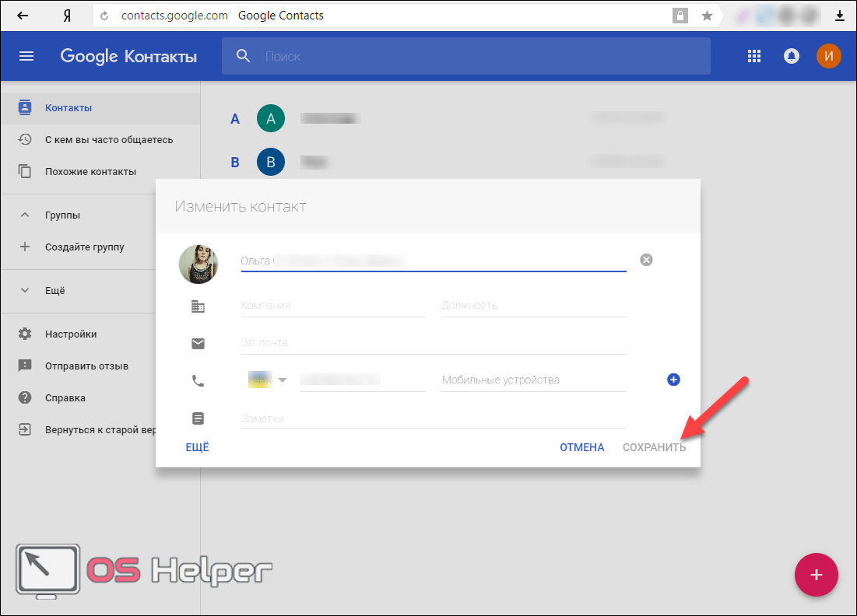Viewport: 857px width, 616px height.
Task: Collapse the Группы section
Action: (x=25, y=215)
